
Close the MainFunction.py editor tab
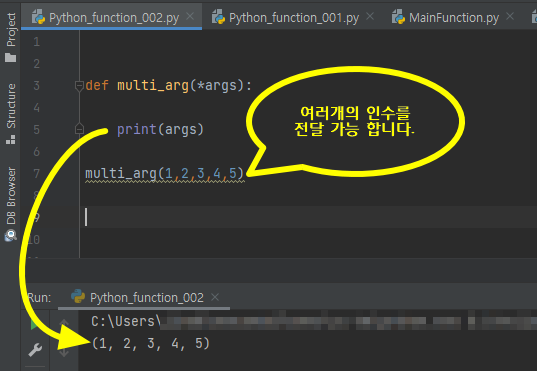(510, 16)
